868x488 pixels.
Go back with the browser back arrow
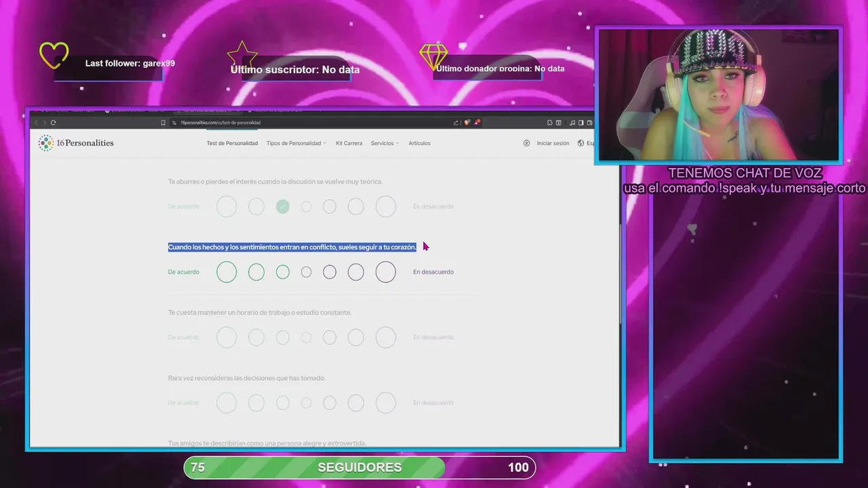pyautogui.click(x=36, y=123)
